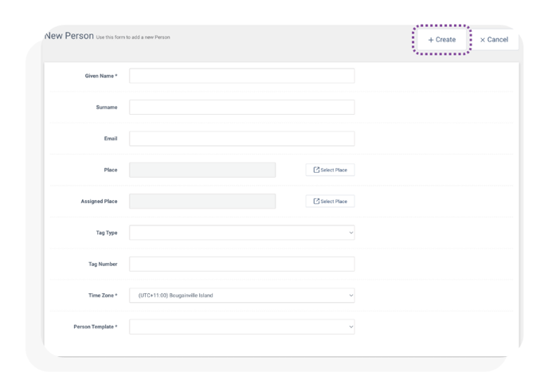Image resolution: width=548 pixels, height=392 pixels.
Task: Select Place for the Place field
Action: [x=331, y=170]
